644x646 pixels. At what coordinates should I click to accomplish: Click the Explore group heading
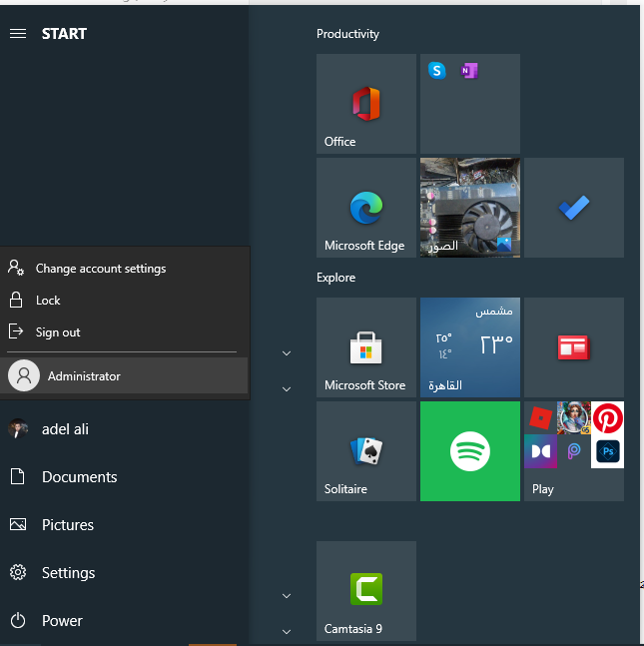coord(335,278)
